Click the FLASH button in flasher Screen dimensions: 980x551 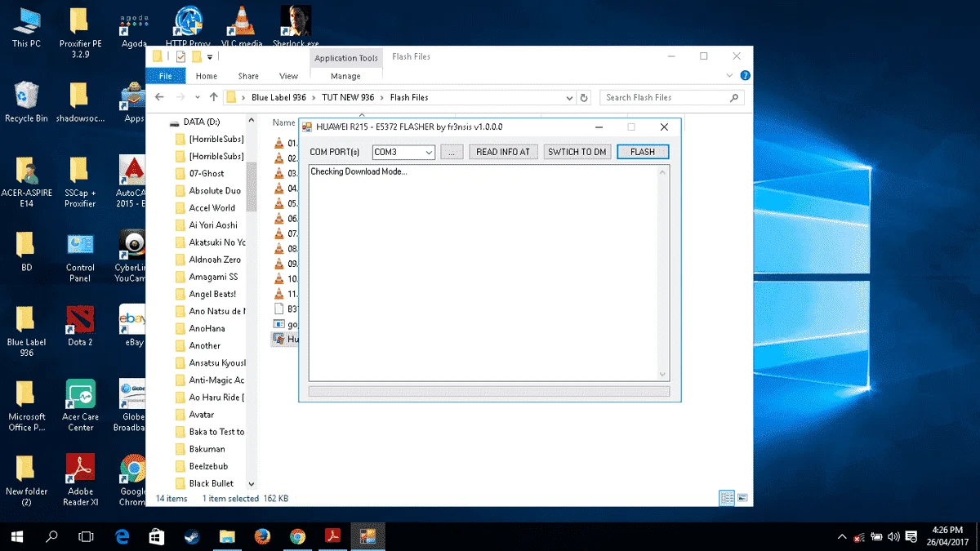click(x=643, y=152)
